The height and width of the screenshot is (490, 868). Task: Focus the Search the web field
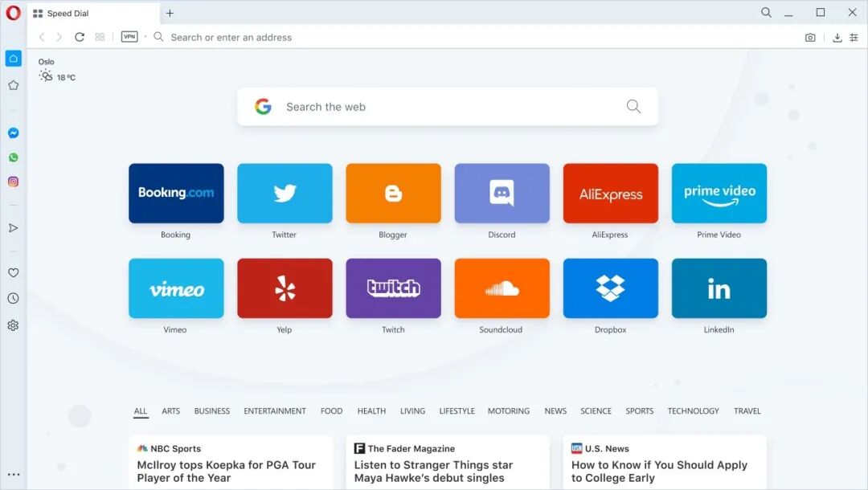[448, 106]
